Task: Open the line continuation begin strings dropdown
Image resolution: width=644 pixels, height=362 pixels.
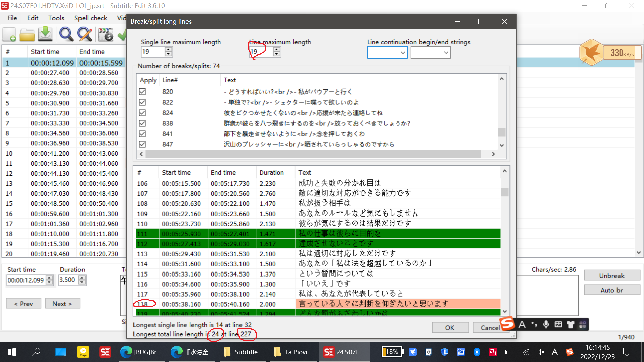Action: (x=402, y=52)
